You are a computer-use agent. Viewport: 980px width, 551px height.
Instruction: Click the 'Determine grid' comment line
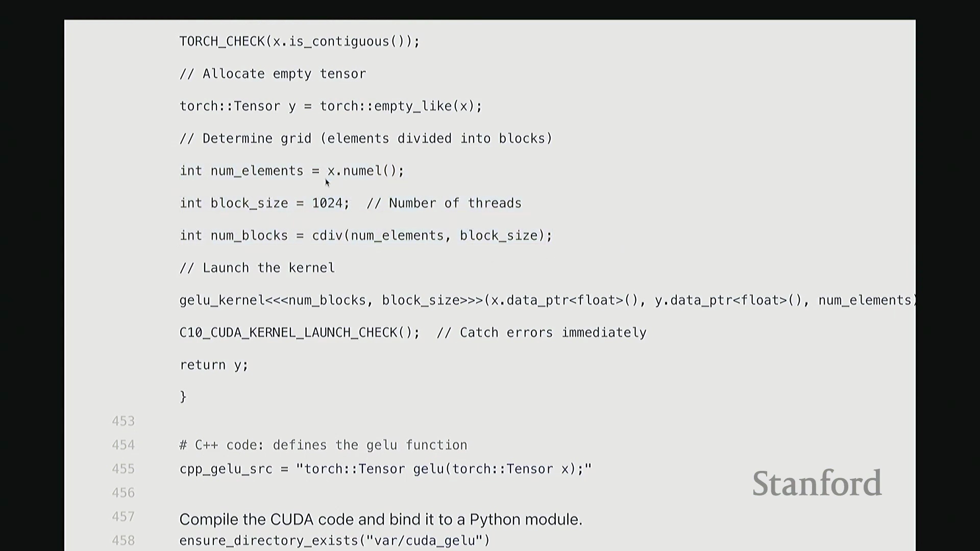[x=365, y=139]
